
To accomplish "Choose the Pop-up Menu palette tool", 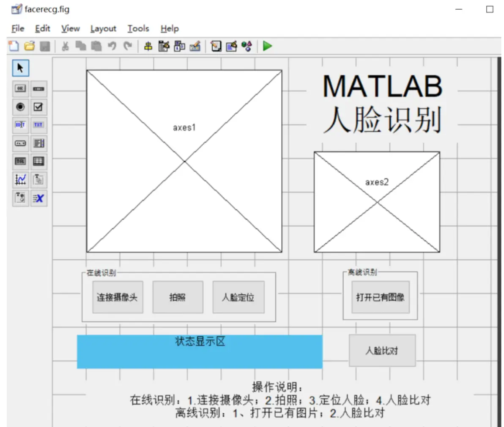I will (x=20, y=143).
